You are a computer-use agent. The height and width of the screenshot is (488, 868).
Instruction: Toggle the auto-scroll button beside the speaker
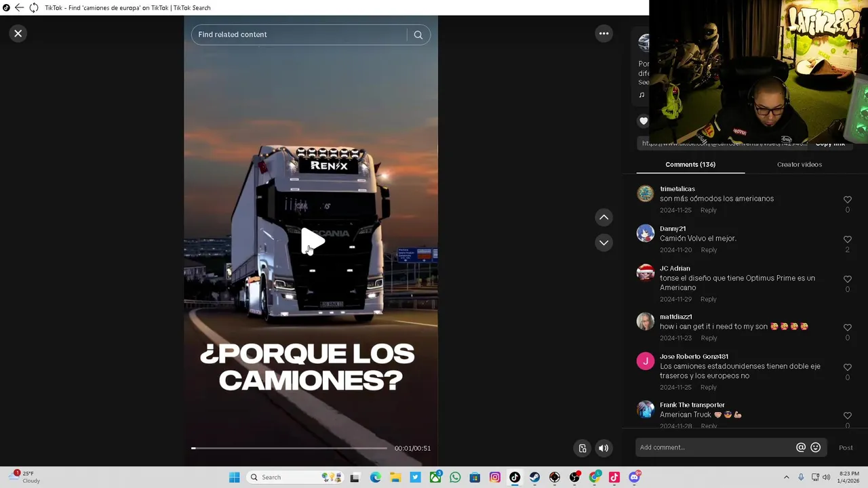[x=583, y=448]
